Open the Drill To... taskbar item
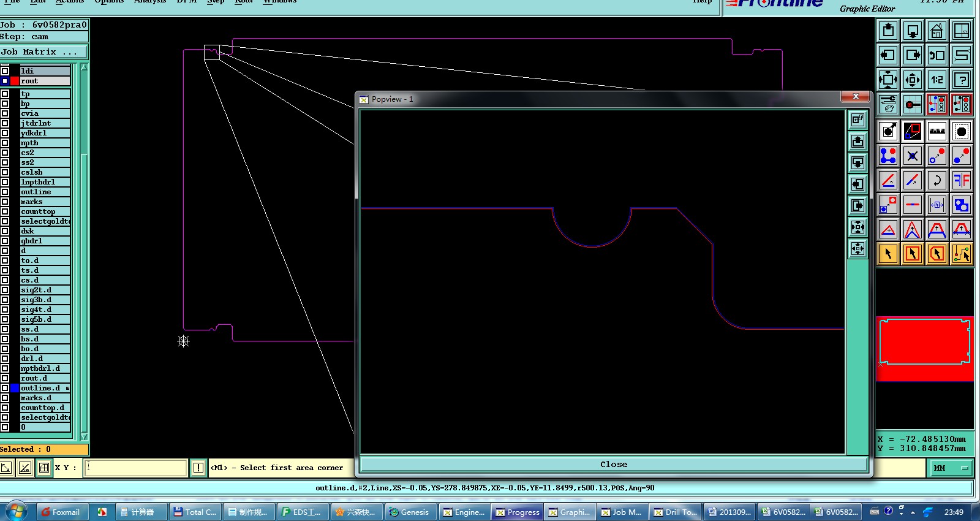Image resolution: width=980 pixels, height=521 pixels. point(675,512)
